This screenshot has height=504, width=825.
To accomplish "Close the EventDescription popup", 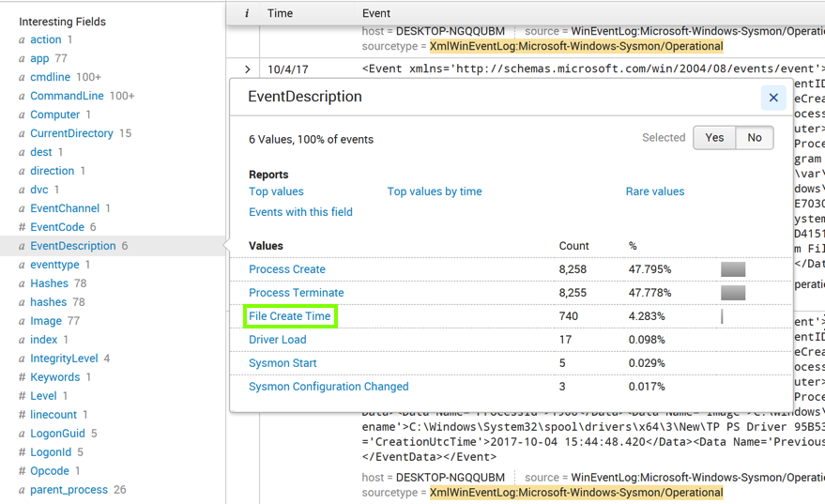I will click(x=773, y=98).
